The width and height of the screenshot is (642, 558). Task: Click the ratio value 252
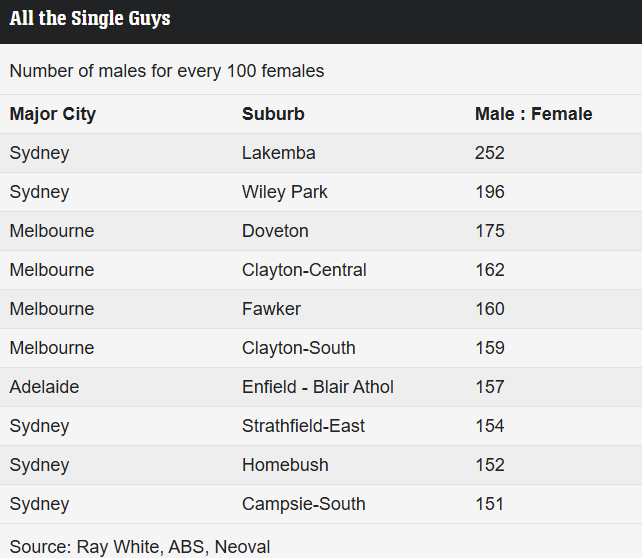pyautogui.click(x=490, y=153)
